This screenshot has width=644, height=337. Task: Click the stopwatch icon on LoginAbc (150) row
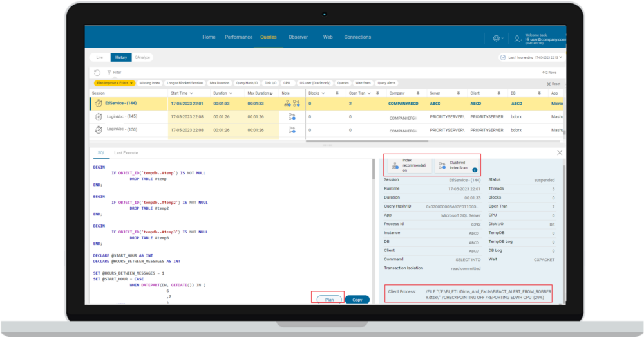pos(98,129)
